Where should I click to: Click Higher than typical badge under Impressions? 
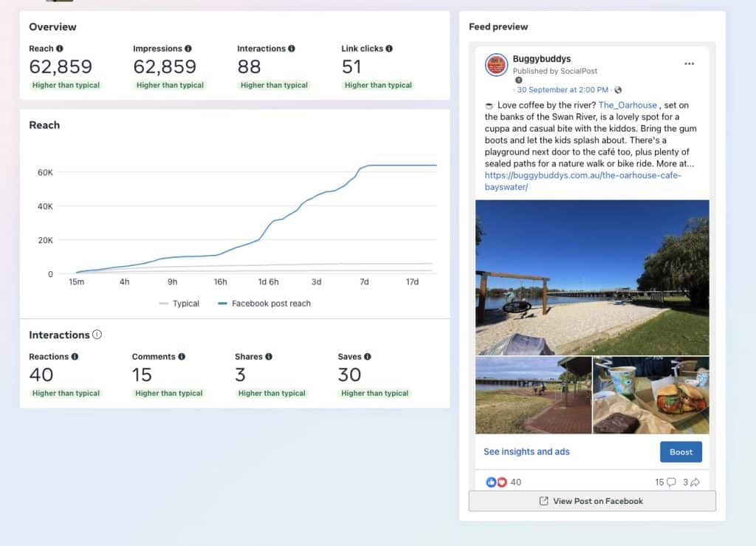171,86
